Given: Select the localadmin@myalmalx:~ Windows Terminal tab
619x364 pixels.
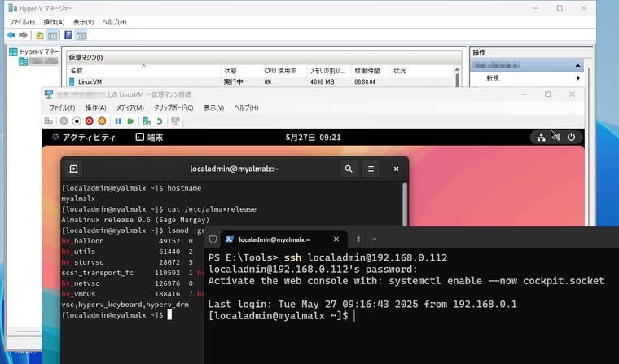Looking at the screenshot, I should (283, 239).
